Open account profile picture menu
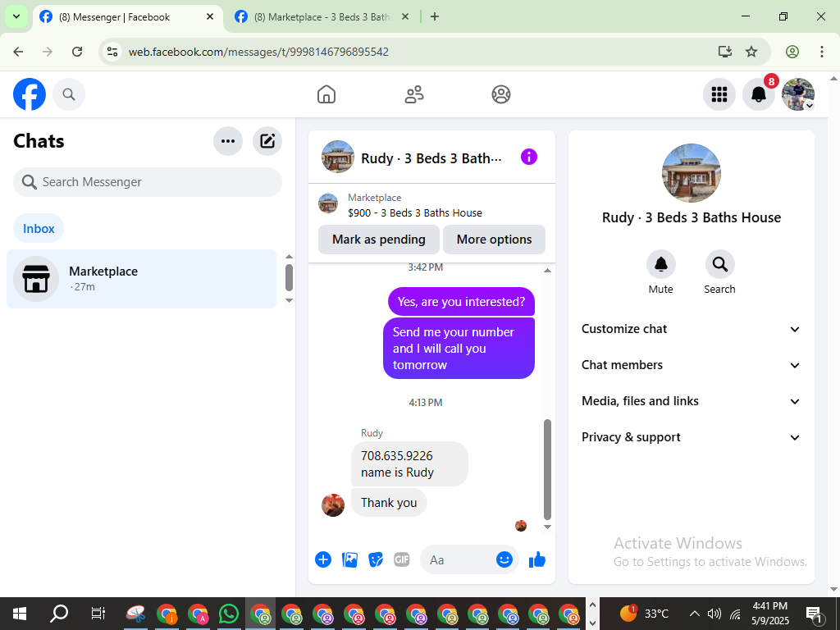This screenshot has width=840, height=630. (798, 94)
